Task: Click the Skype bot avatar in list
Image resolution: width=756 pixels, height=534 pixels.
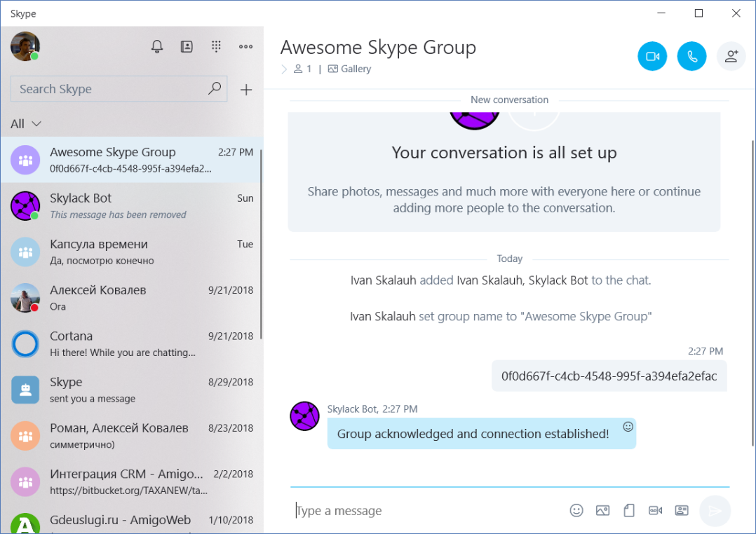Action: pyautogui.click(x=25, y=390)
